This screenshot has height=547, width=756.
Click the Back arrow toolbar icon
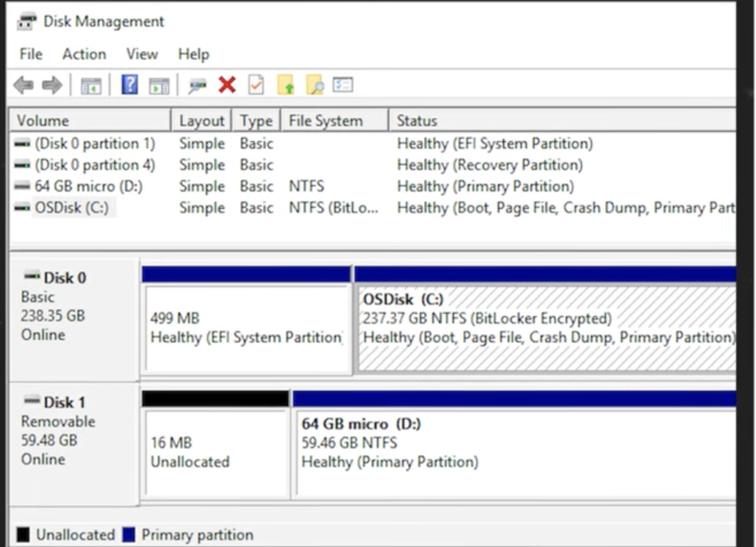pos(24,85)
